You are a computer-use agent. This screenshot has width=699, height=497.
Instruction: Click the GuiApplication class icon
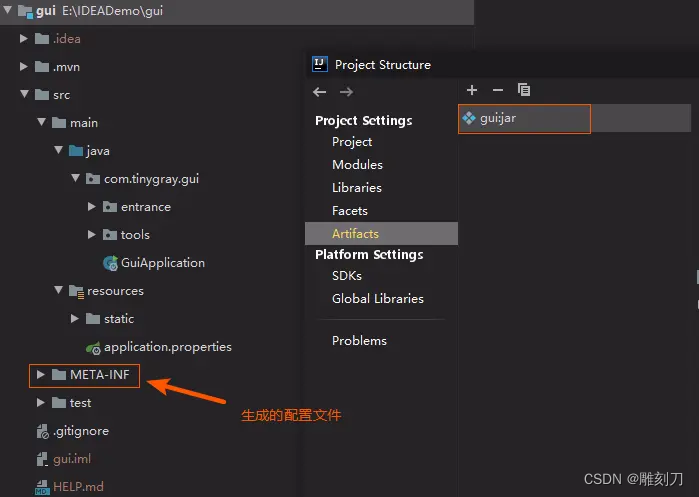tap(111, 263)
